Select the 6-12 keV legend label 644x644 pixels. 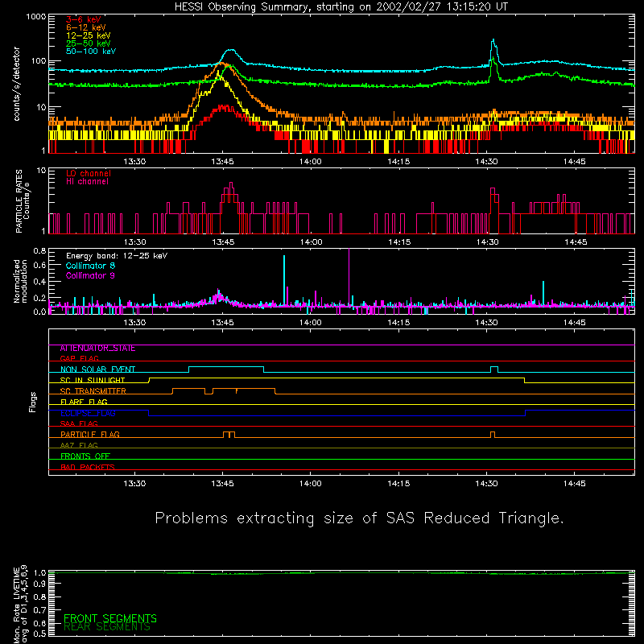(86, 27)
